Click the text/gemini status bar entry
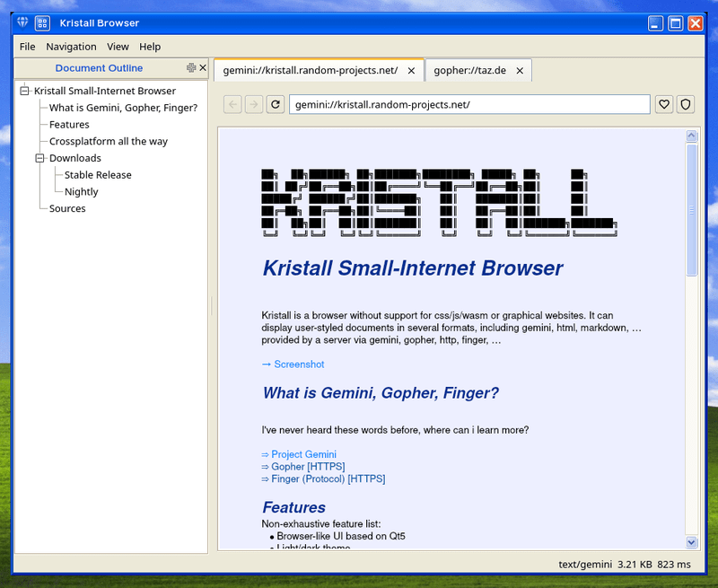This screenshot has width=718, height=588. (x=585, y=564)
